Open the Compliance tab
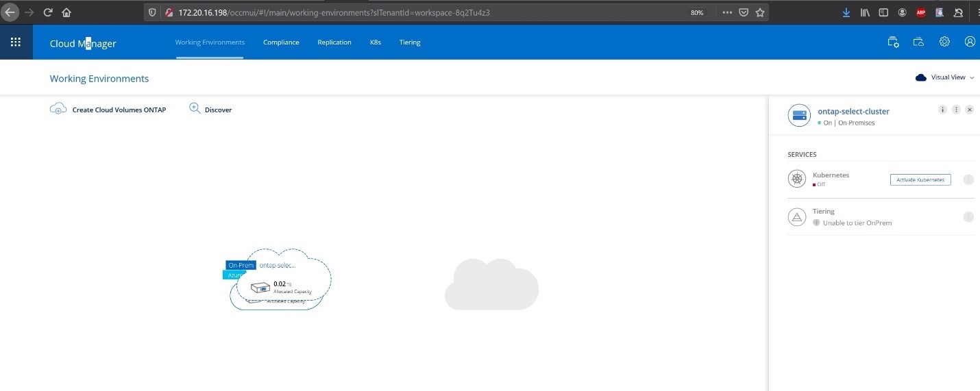This screenshot has height=391, width=980. (281, 42)
